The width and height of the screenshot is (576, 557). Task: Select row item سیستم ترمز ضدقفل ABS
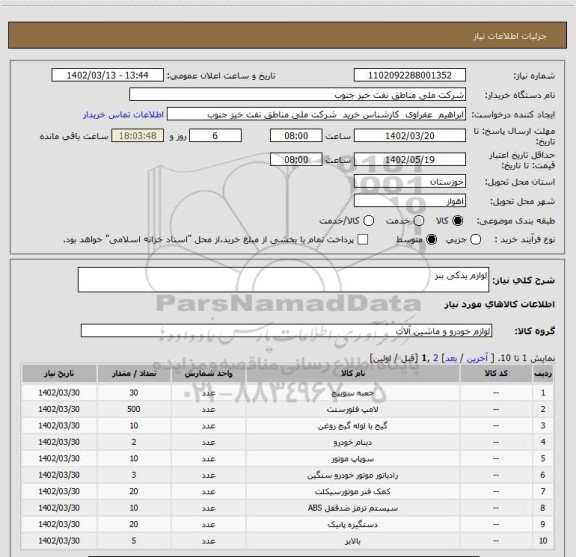coord(353,508)
